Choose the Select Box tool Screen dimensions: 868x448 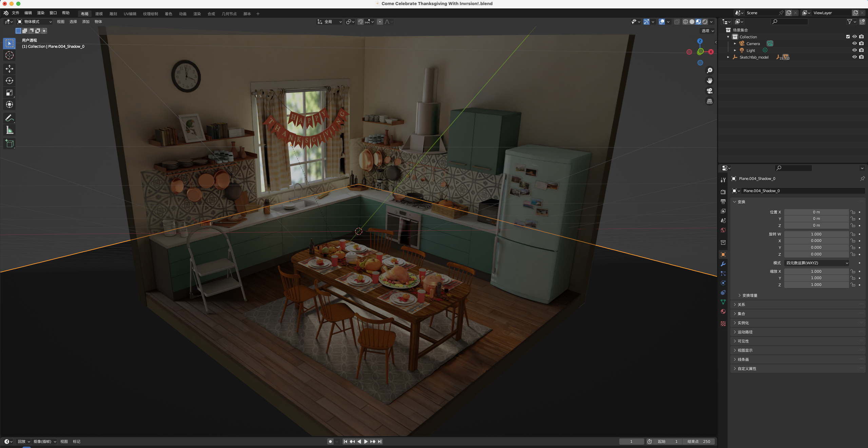[9, 43]
